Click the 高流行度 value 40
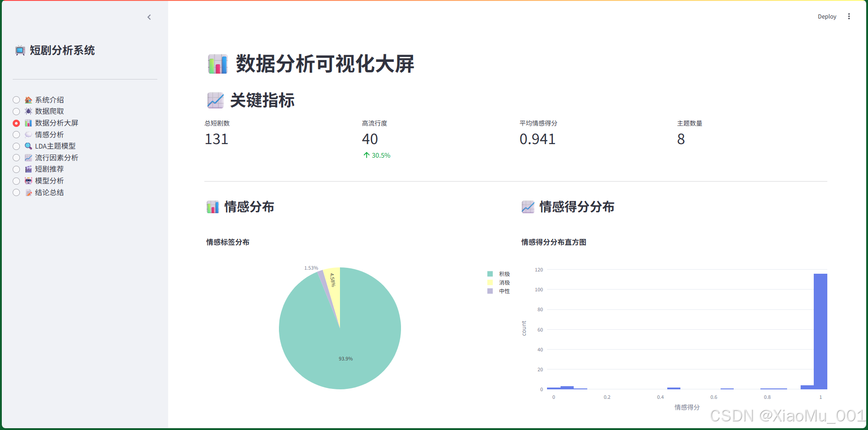The height and width of the screenshot is (430, 868). coord(370,139)
